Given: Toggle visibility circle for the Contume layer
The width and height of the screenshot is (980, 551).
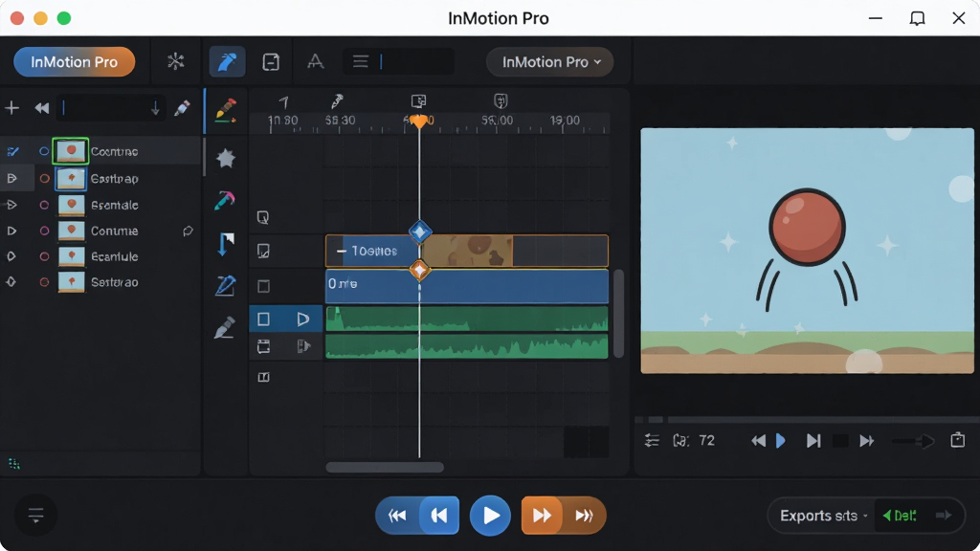Looking at the screenshot, I should [x=44, y=231].
